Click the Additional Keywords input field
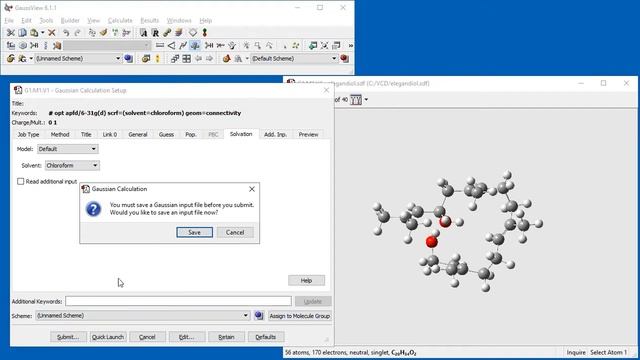The width and height of the screenshot is (640, 360). pos(178,301)
